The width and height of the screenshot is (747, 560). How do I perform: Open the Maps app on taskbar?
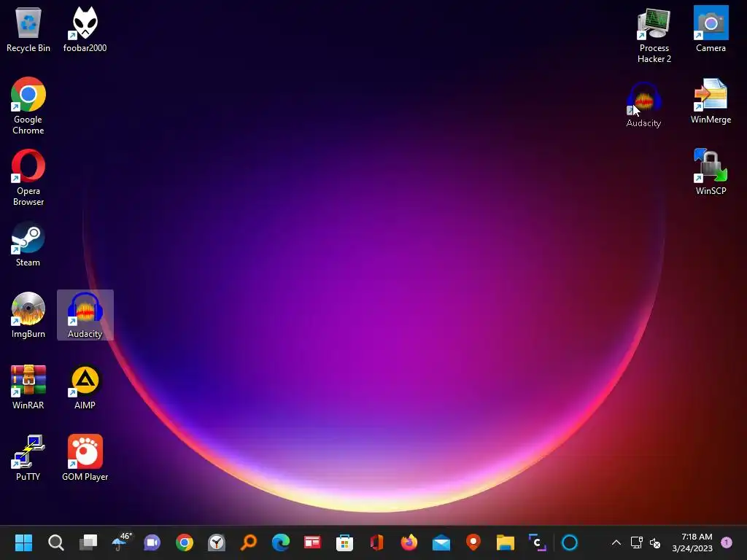point(473,542)
